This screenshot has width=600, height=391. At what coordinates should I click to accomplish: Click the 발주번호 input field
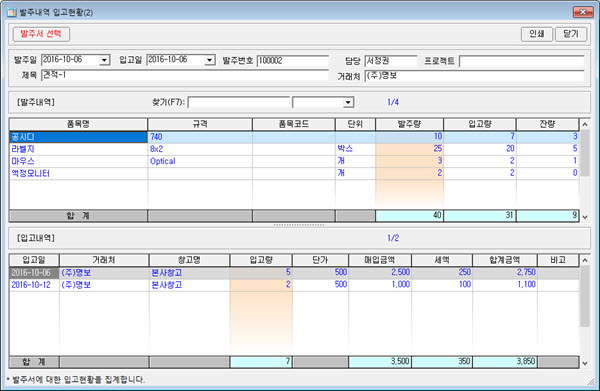pyautogui.click(x=293, y=61)
